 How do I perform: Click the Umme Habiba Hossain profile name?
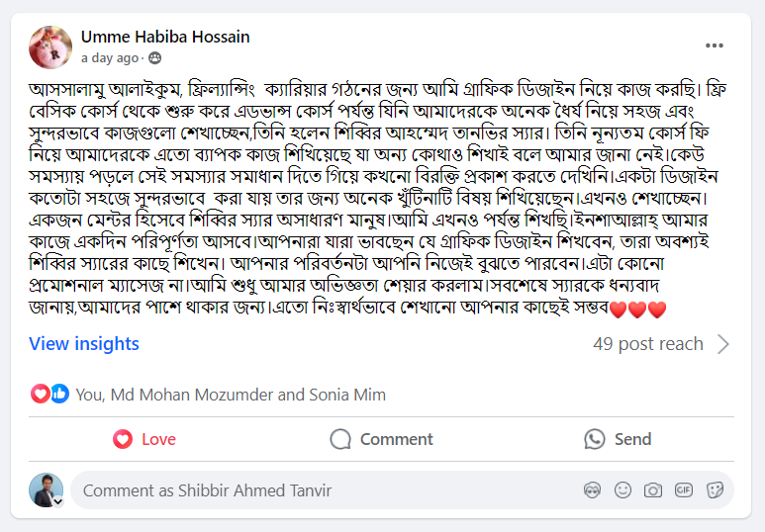[x=165, y=37]
